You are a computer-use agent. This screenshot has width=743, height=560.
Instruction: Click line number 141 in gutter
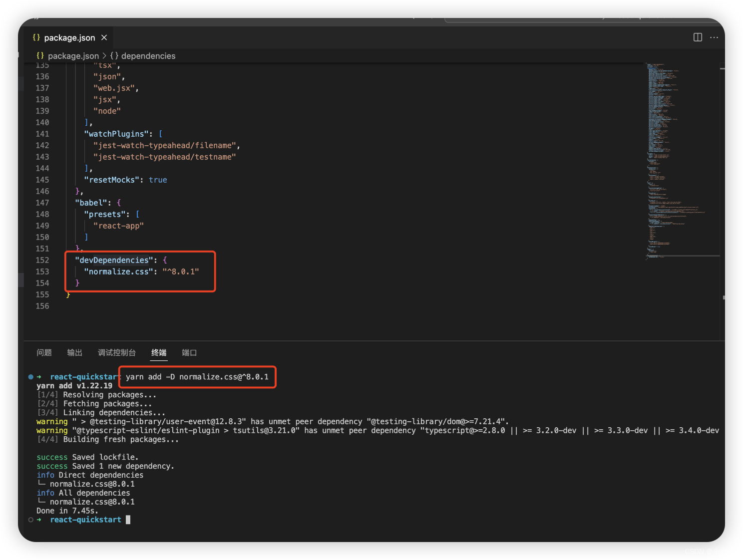42,134
